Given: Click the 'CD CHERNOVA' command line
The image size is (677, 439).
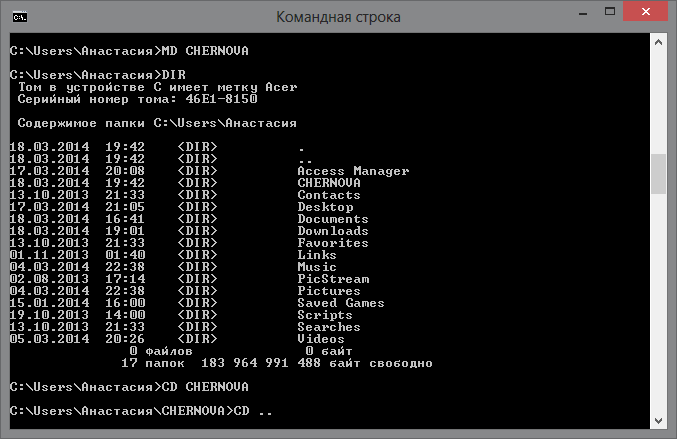Looking at the screenshot, I should click(x=129, y=387).
